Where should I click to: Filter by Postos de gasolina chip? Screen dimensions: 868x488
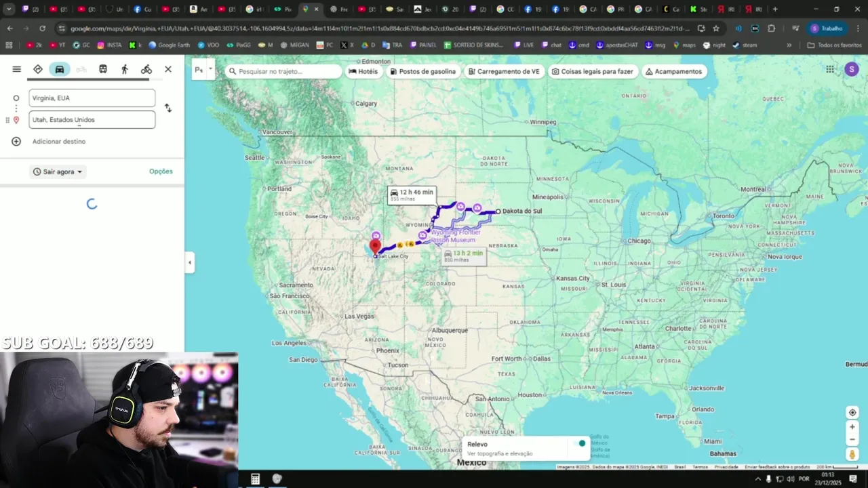423,71
